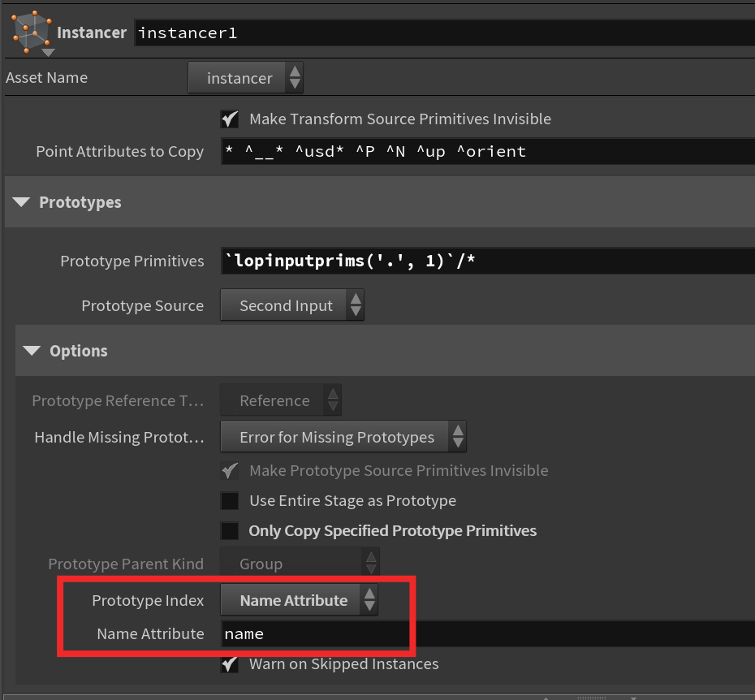The image size is (755, 700).
Task: Click the Asset Name stepper arrows
Action: pos(294,77)
